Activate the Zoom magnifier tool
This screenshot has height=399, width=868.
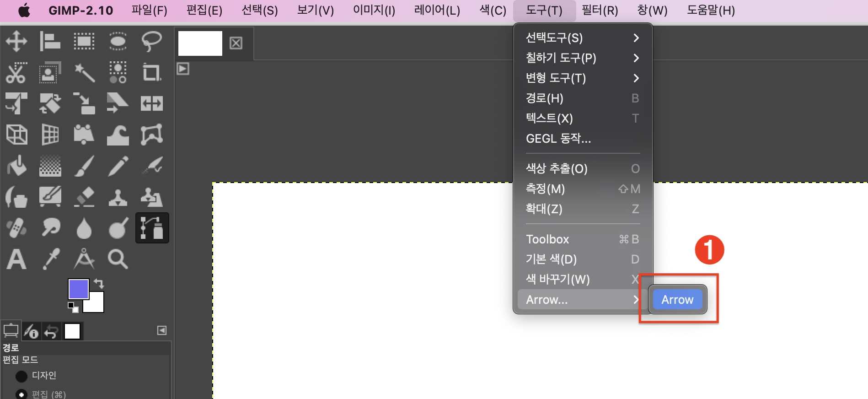[118, 259]
